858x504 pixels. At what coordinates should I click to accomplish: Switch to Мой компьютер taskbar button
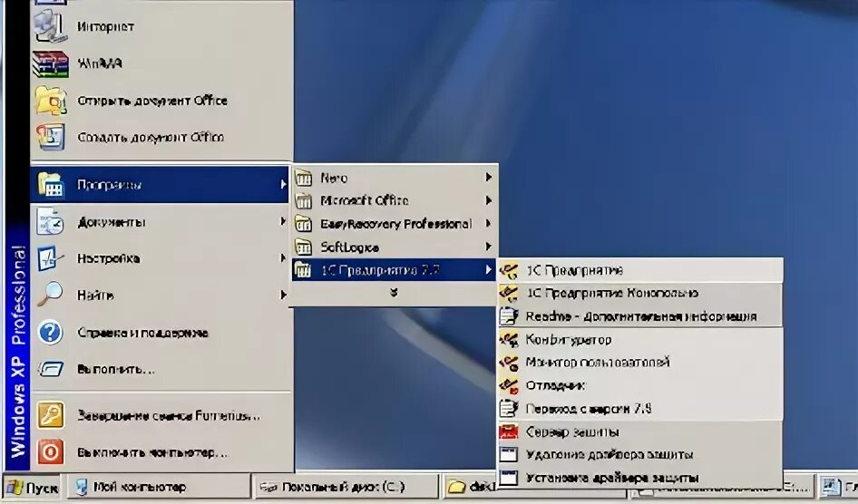(x=158, y=487)
